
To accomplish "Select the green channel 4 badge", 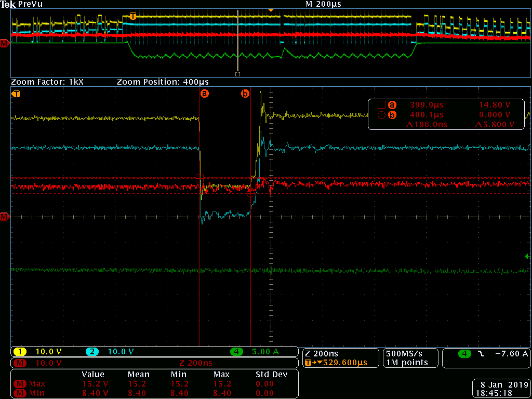I will coord(236,352).
